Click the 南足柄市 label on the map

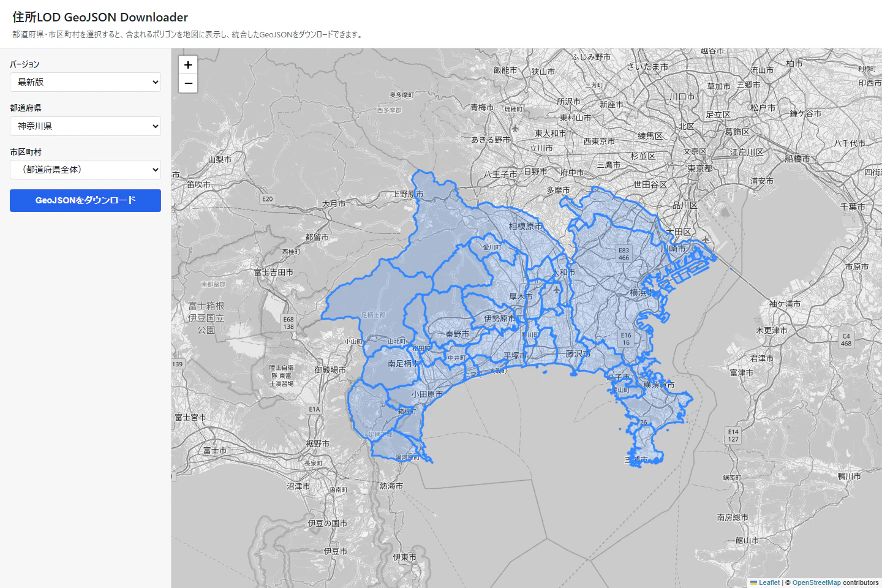[x=404, y=364]
